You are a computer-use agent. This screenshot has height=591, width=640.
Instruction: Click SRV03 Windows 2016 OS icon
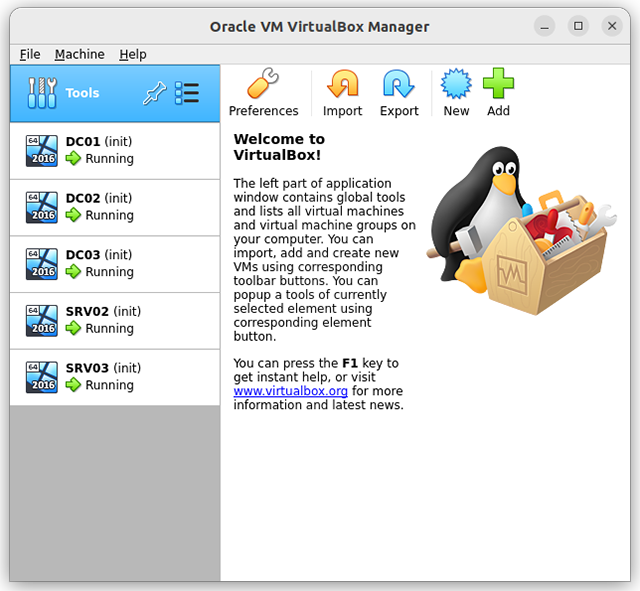[x=42, y=377]
